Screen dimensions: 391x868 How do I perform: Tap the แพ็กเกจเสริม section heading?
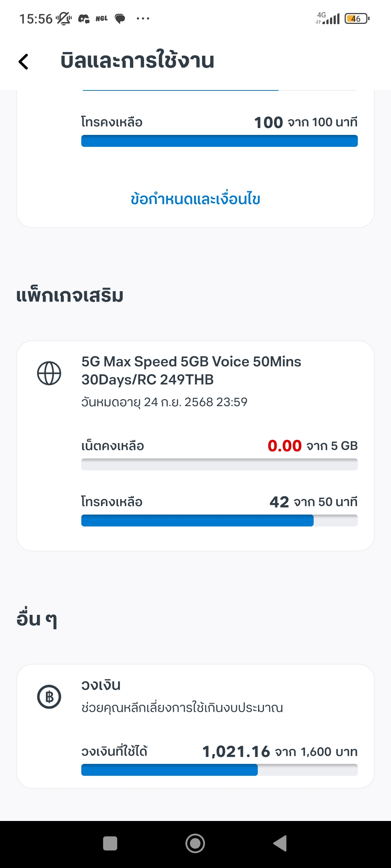pos(70,295)
